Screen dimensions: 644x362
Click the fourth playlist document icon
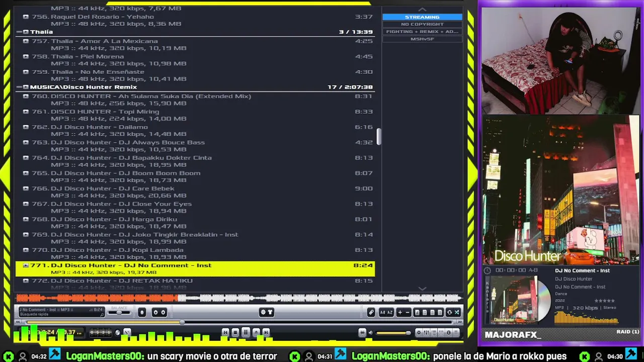point(440,313)
